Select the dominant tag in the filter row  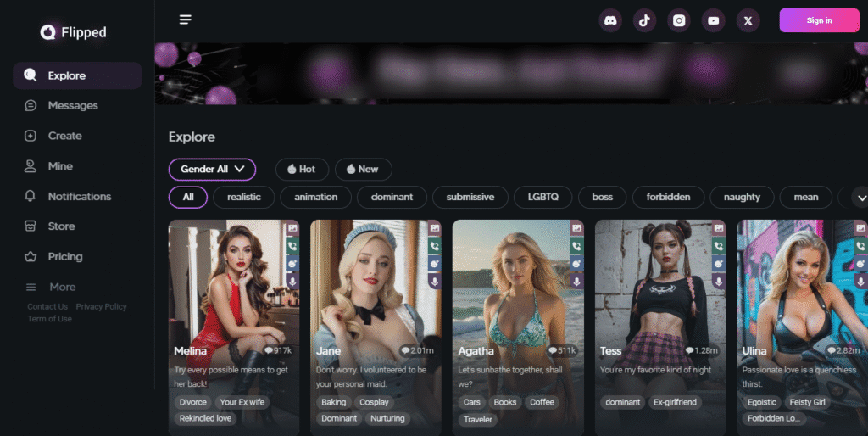(392, 198)
